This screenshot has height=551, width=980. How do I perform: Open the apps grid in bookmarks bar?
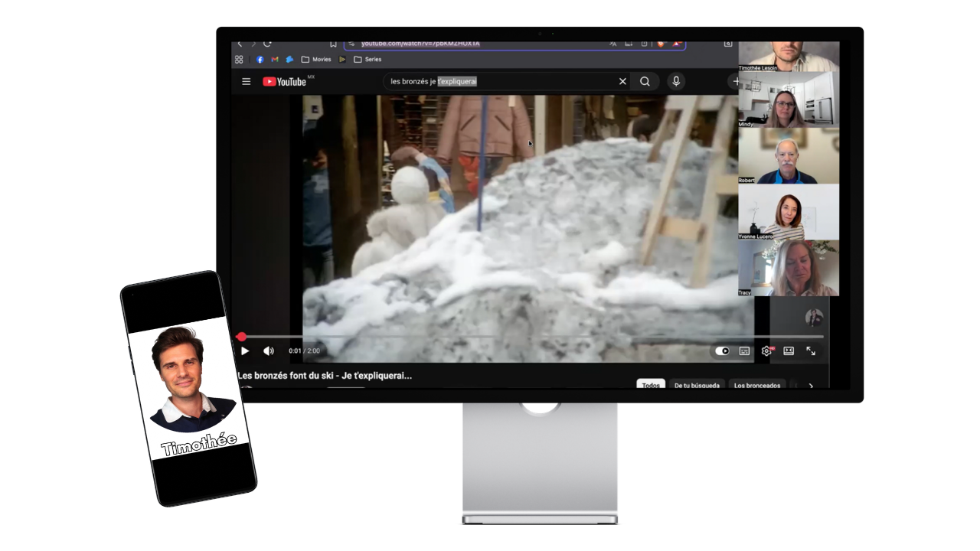pos(239,59)
